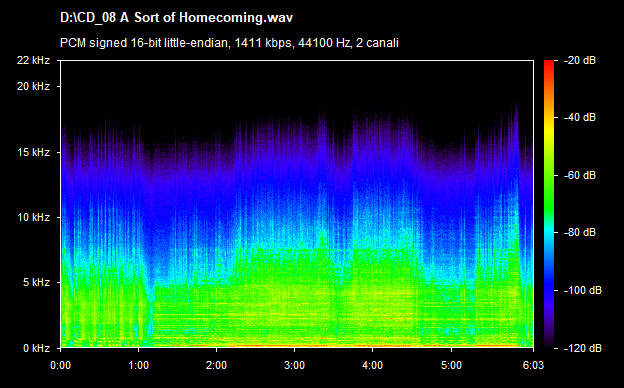Click the 0:00 time marker
This screenshot has width=624, height=388.
[60, 365]
